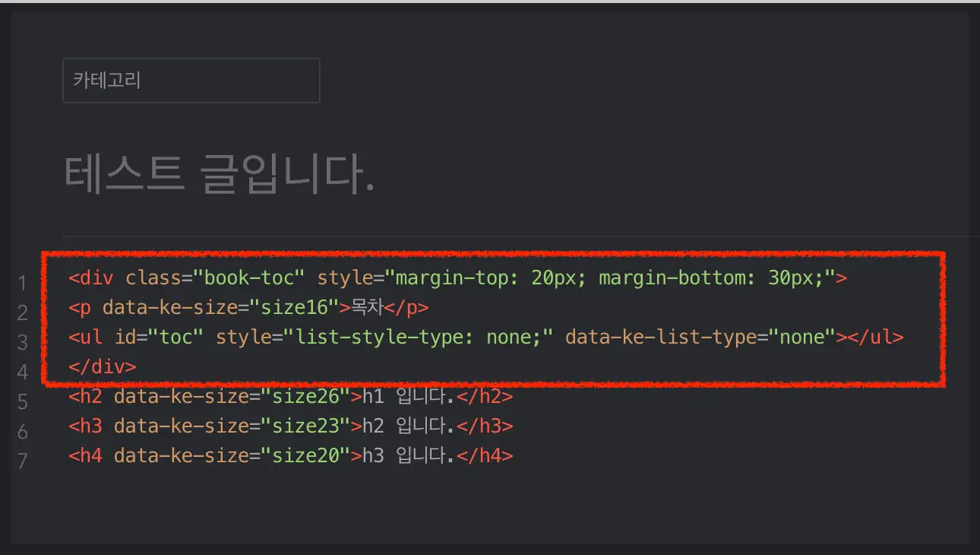This screenshot has width=980, height=555.
Task: Click the h2 line 'h1 입니다.'
Action: pos(290,397)
